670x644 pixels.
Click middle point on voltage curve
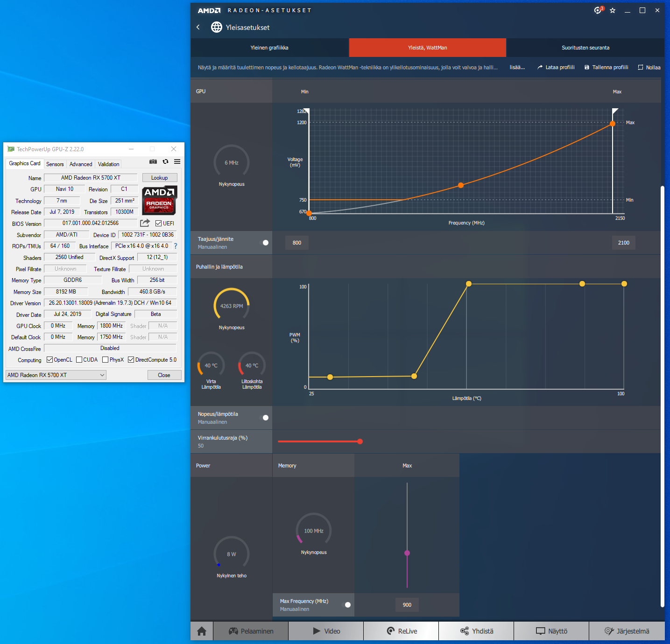[x=461, y=185]
